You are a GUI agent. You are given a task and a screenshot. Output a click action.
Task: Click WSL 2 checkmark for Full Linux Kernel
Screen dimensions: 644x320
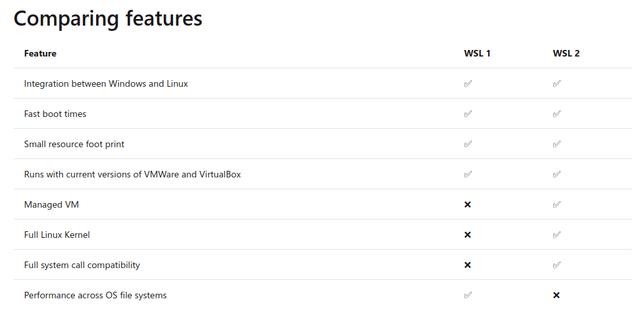(557, 235)
